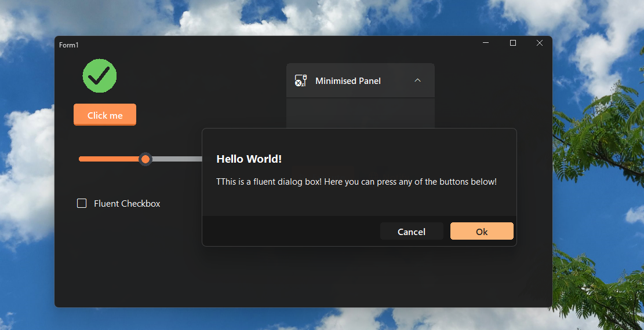Close the Form1 window

[x=539, y=43]
